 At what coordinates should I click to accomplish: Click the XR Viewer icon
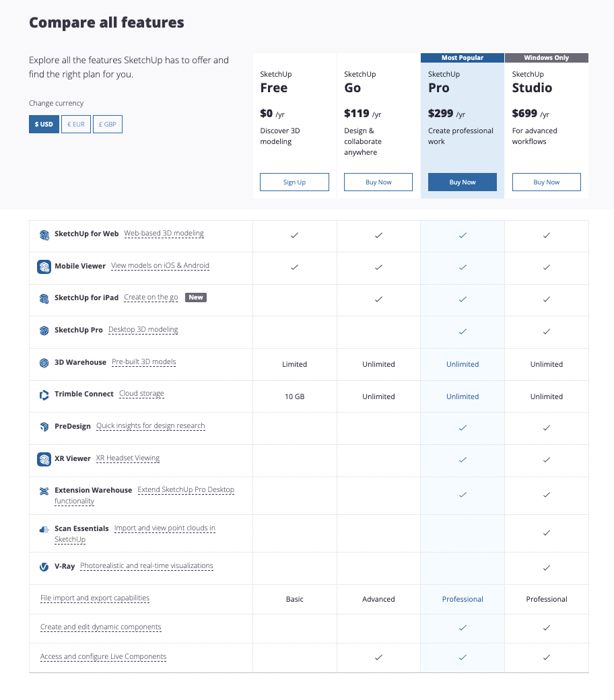tap(44, 459)
